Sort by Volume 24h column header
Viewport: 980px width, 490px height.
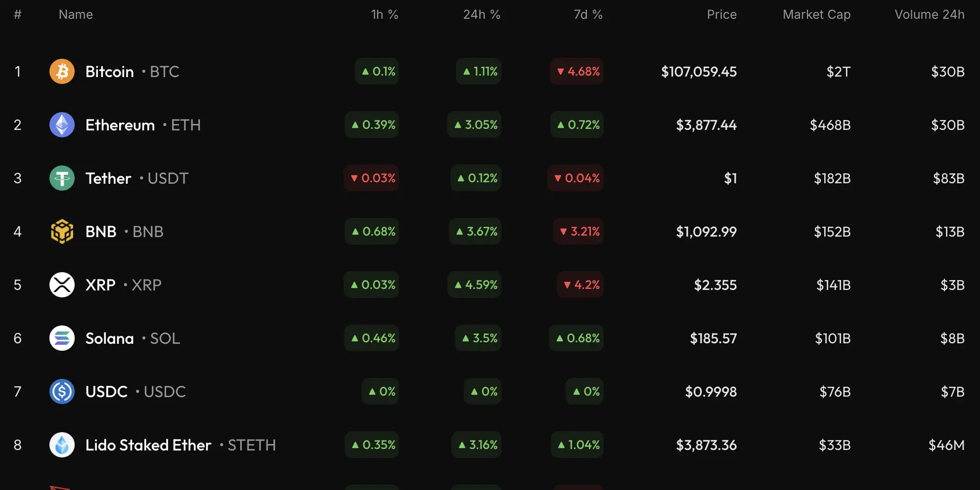coord(929,15)
